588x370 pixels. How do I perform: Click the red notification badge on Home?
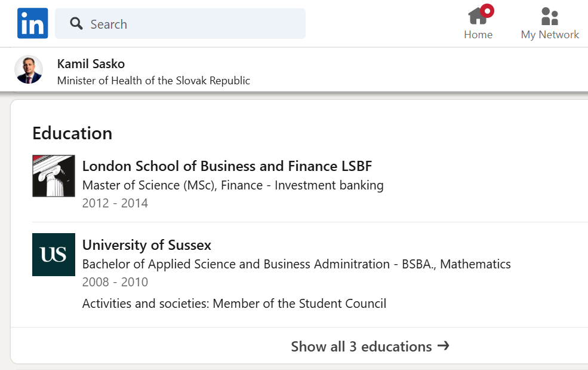[x=487, y=10]
